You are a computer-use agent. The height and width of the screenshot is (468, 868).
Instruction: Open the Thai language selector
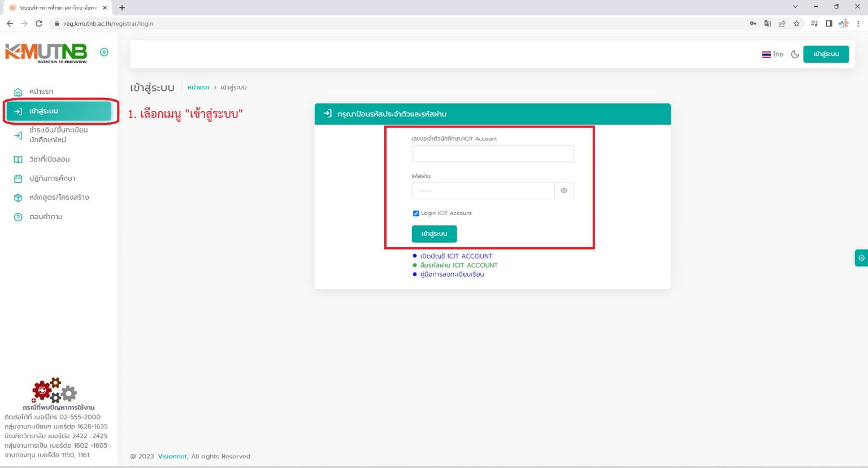772,54
